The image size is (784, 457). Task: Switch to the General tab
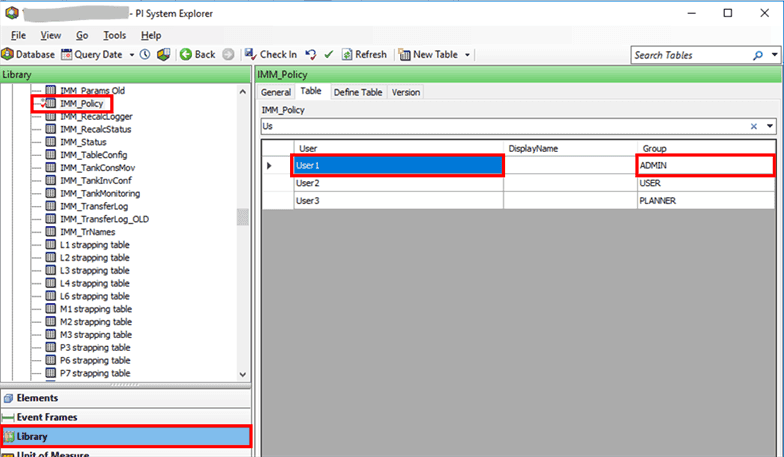pyautogui.click(x=276, y=92)
